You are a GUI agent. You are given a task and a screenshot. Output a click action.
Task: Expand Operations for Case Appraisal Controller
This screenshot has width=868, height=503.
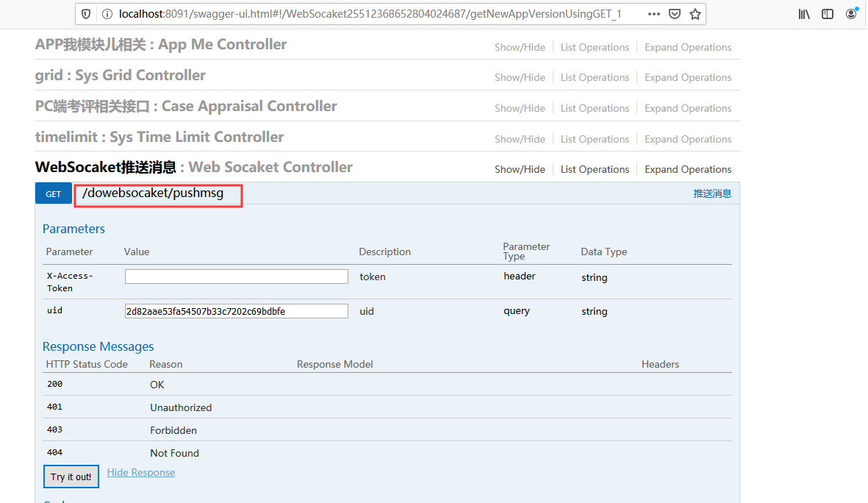click(687, 108)
